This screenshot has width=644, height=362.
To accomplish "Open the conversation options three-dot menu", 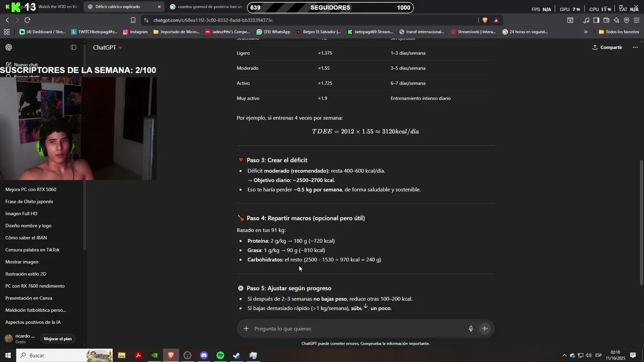I will point(635,47).
